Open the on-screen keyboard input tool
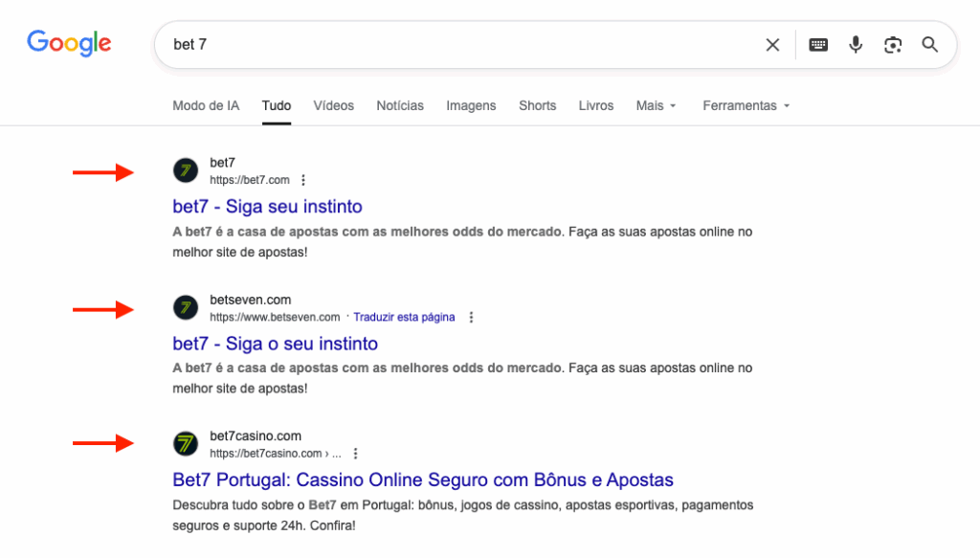Viewport: 980px width, 558px height. click(x=818, y=45)
